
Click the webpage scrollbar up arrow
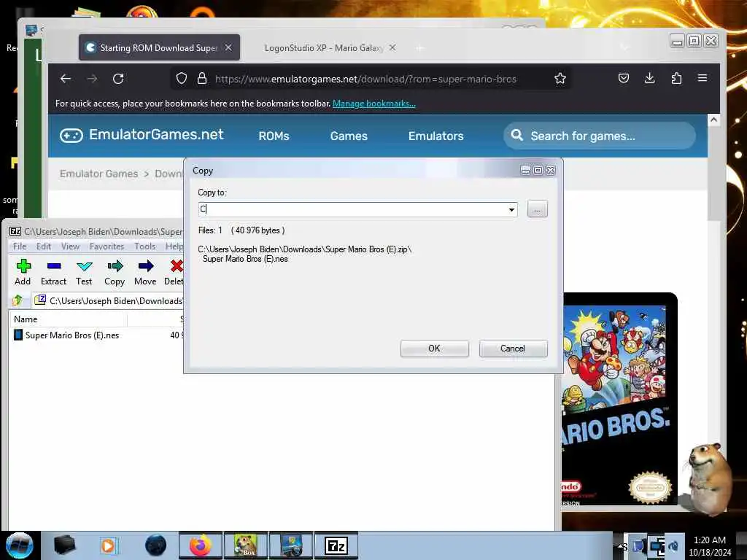coord(713,120)
